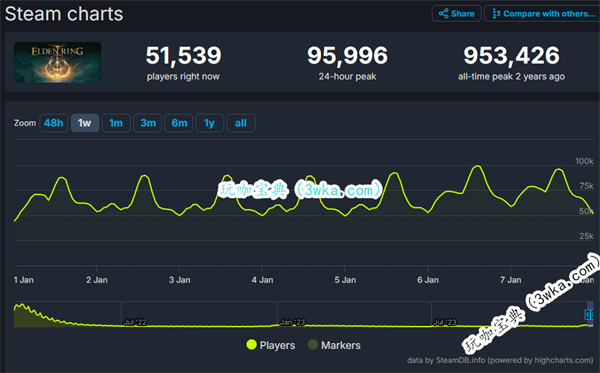Click the yellow-green Players legend dot

pos(251,345)
